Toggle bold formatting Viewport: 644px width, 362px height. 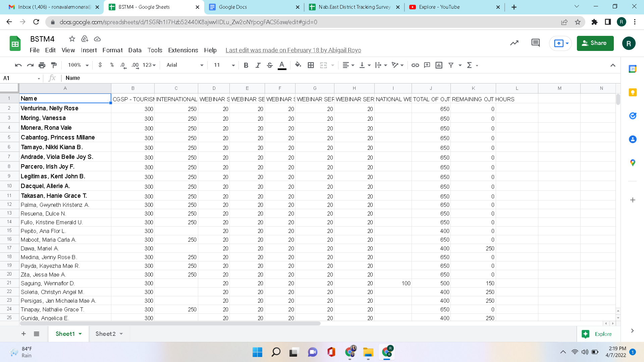pyautogui.click(x=246, y=65)
